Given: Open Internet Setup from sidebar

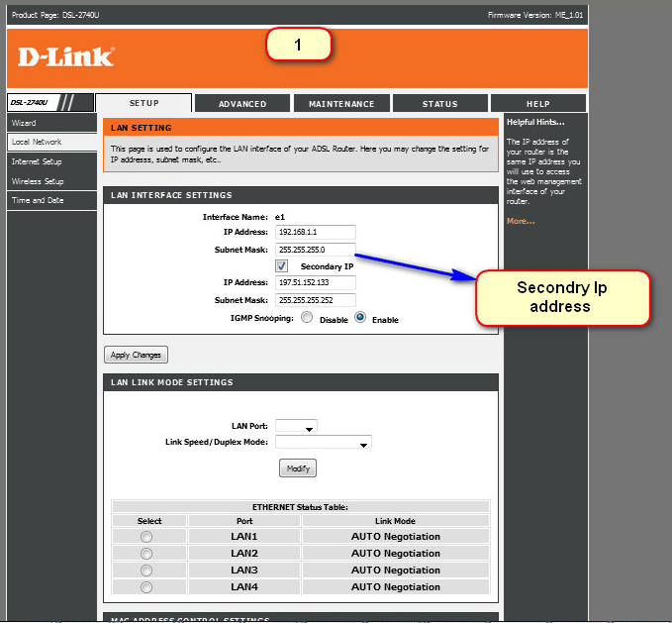Looking at the screenshot, I should click(37, 161).
